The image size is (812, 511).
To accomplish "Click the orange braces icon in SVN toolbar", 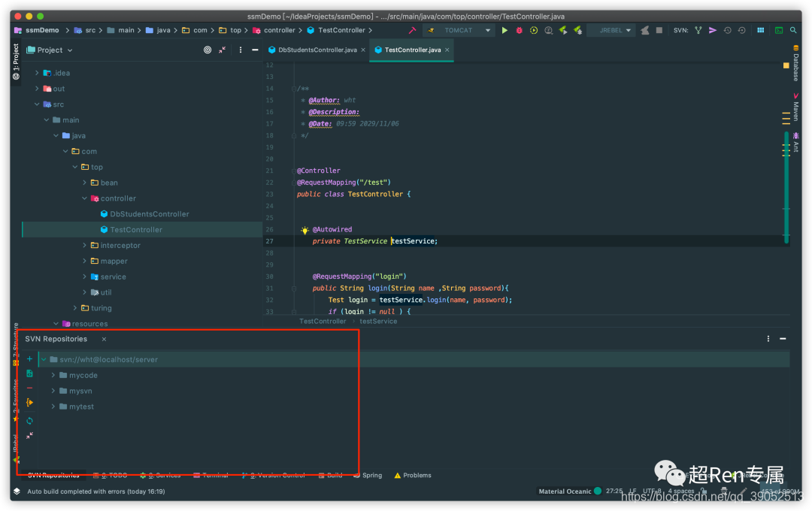I will [x=29, y=402].
